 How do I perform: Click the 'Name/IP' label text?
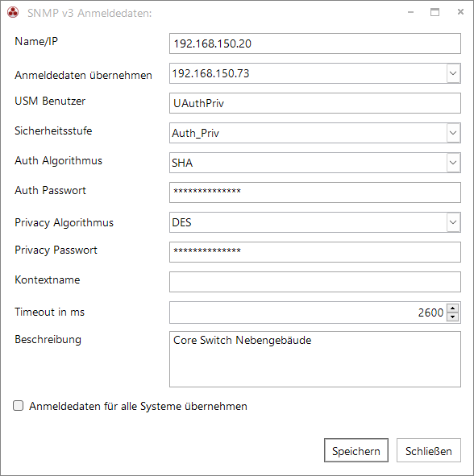click(36, 41)
